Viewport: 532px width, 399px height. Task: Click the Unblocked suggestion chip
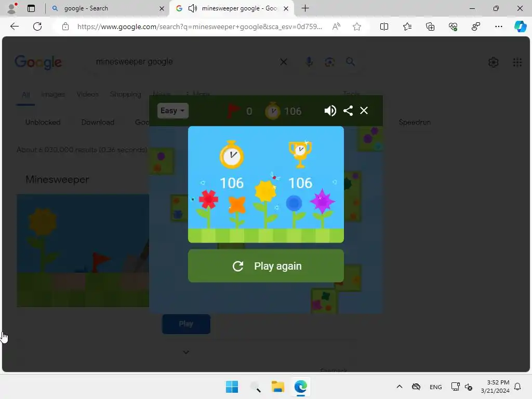43,122
